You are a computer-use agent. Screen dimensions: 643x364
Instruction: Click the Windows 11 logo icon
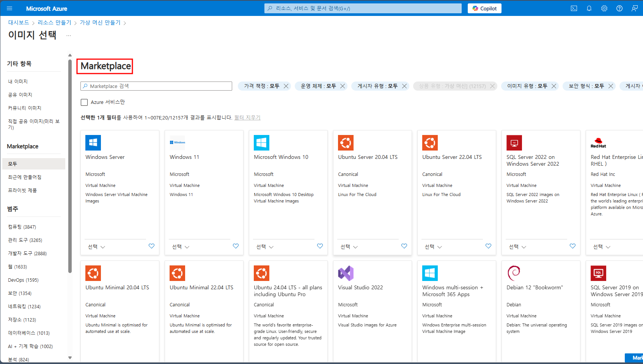coord(178,143)
